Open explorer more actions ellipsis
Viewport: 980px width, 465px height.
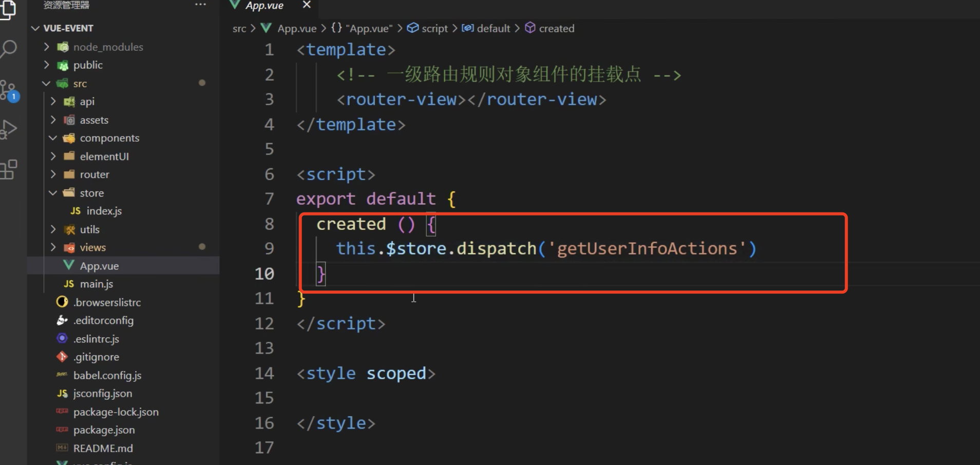[x=200, y=5]
